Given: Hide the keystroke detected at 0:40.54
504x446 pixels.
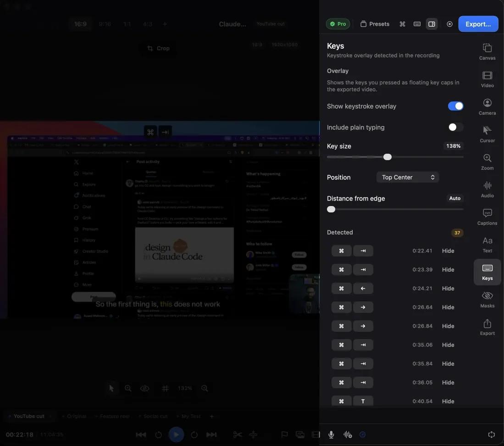Looking at the screenshot, I should (x=448, y=401).
